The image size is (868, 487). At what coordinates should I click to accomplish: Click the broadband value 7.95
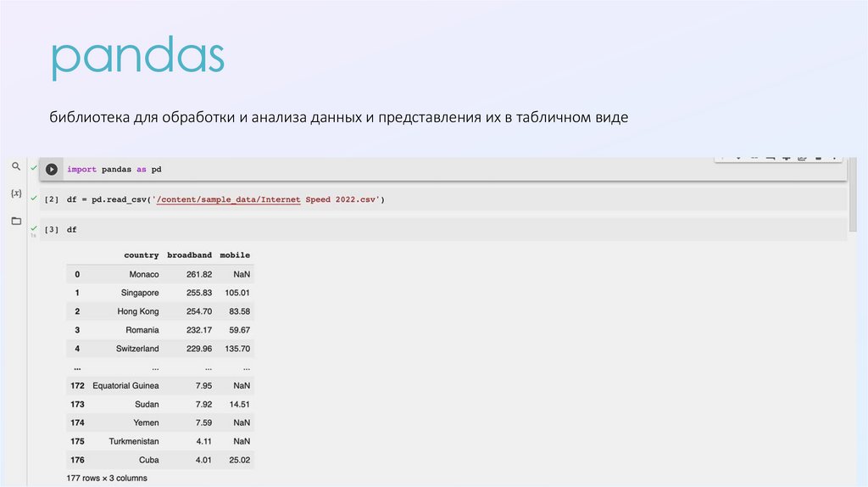point(203,385)
